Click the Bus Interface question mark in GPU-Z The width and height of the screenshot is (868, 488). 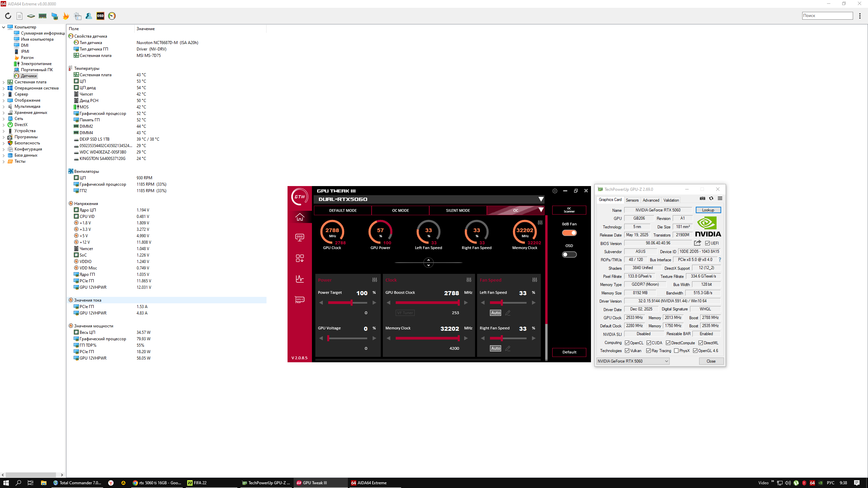(x=720, y=260)
